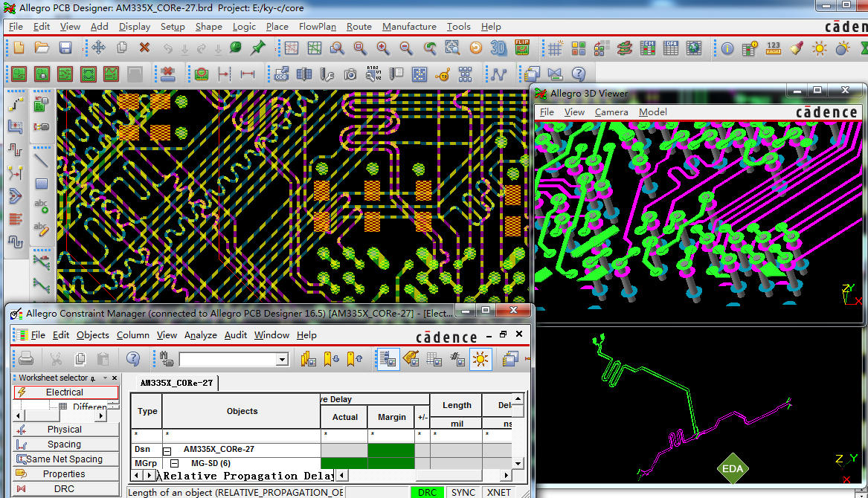Click the cross-section layer stack icon
Image resolution: width=868 pixels, height=498 pixels.
[625, 48]
